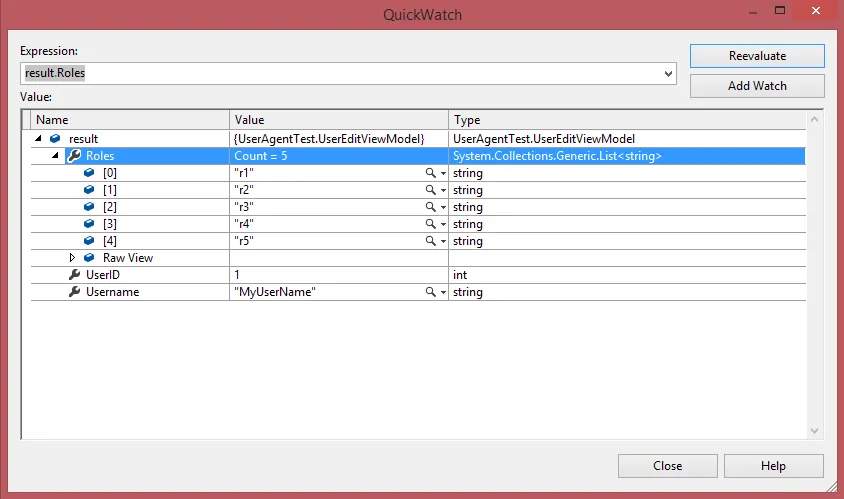
Task: Click the "r3" value text
Action: pyautogui.click(x=244, y=207)
